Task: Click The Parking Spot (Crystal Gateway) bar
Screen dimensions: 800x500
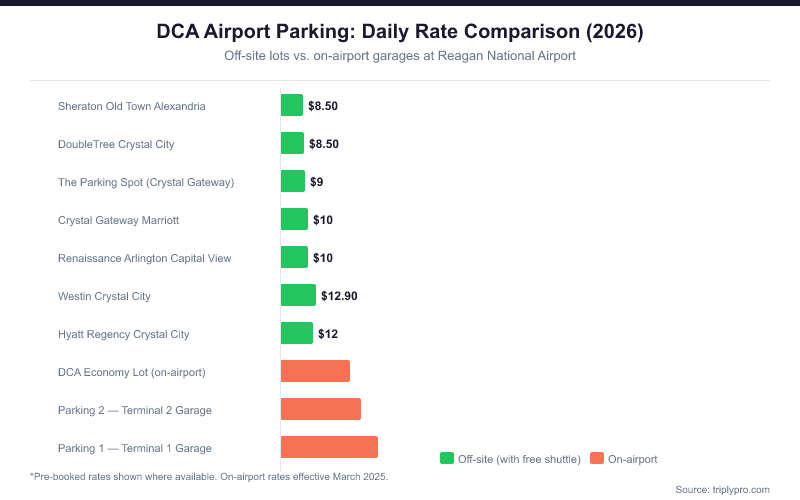Action: [x=293, y=181]
